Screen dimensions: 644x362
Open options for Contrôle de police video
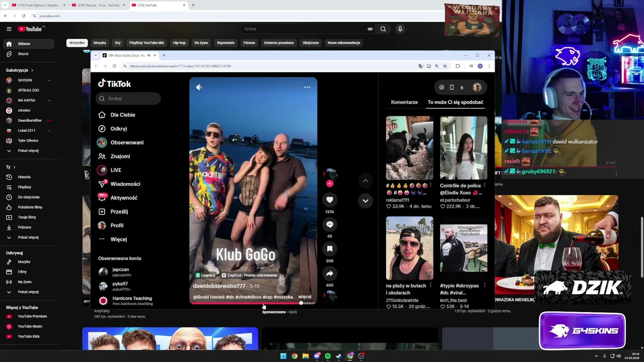pyautogui.click(x=485, y=186)
